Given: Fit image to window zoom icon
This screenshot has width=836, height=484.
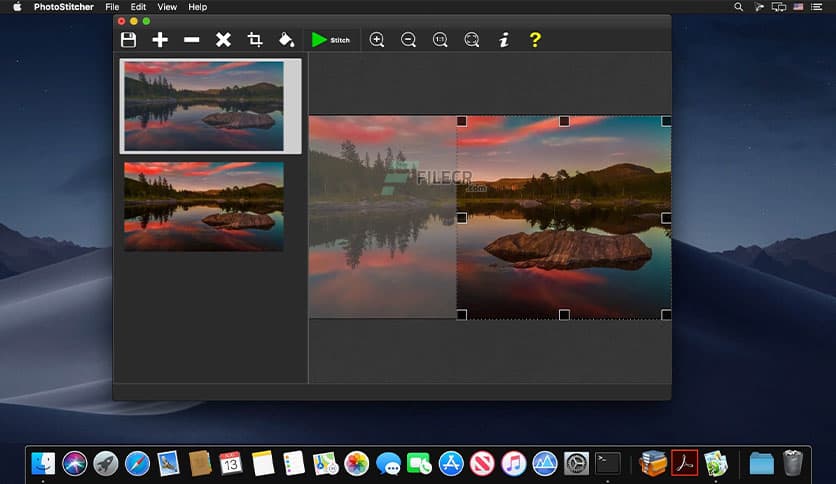Looking at the screenshot, I should tap(472, 40).
